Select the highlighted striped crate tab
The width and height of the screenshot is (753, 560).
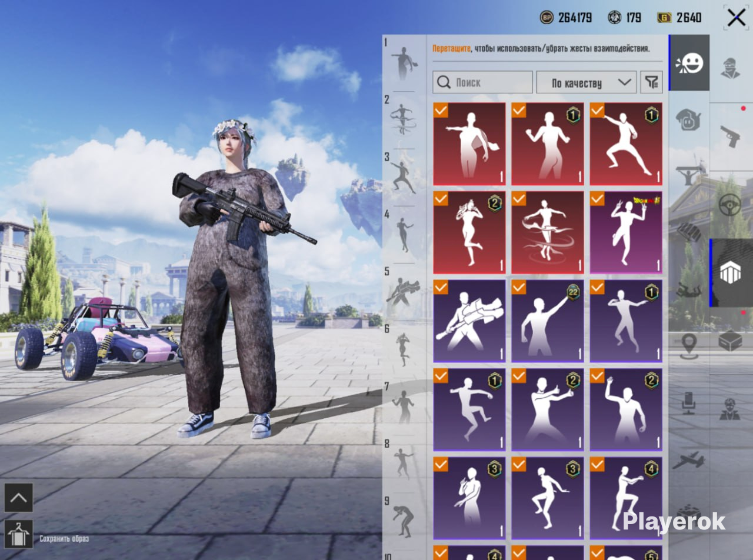pos(731,273)
